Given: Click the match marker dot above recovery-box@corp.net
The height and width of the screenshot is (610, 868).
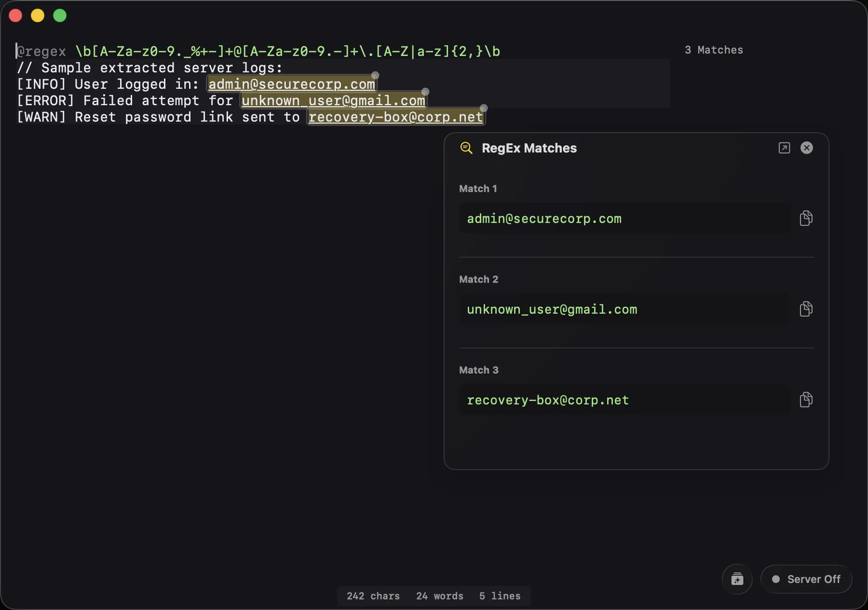Looking at the screenshot, I should [x=484, y=108].
